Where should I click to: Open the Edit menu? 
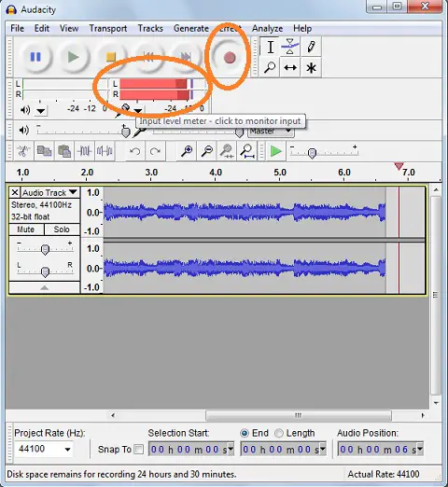(42, 28)
